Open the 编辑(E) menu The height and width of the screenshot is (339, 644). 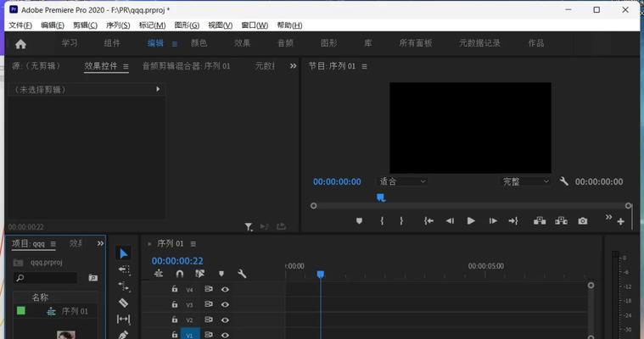tap(53, 25)
